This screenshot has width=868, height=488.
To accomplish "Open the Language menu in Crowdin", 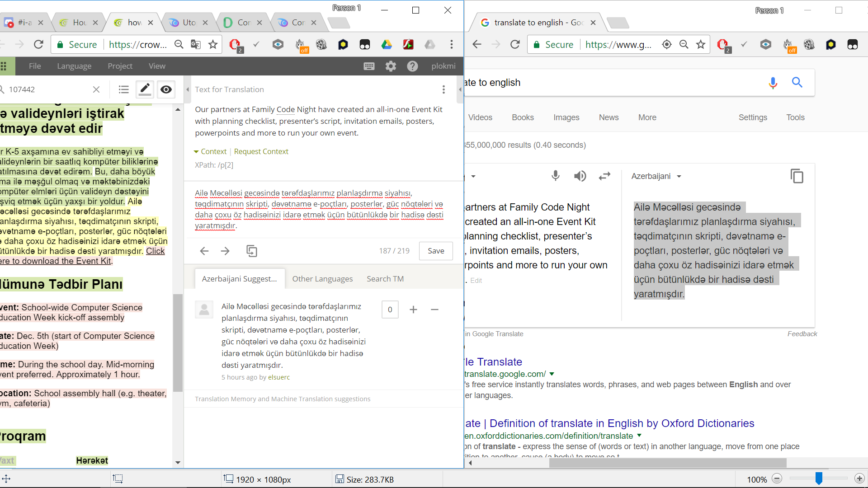I will pos(74,66).
